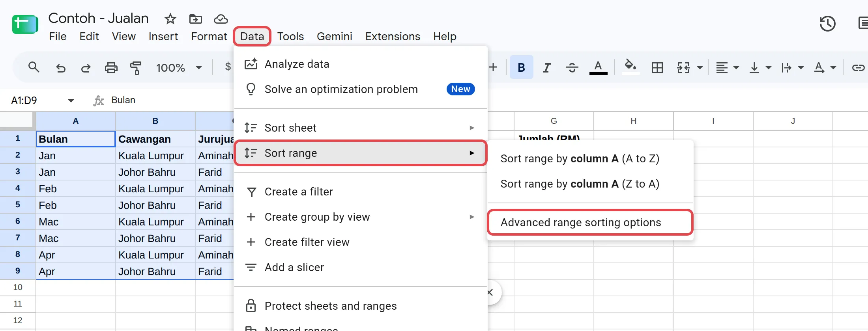Undo the last action

(x=60, y=68)
